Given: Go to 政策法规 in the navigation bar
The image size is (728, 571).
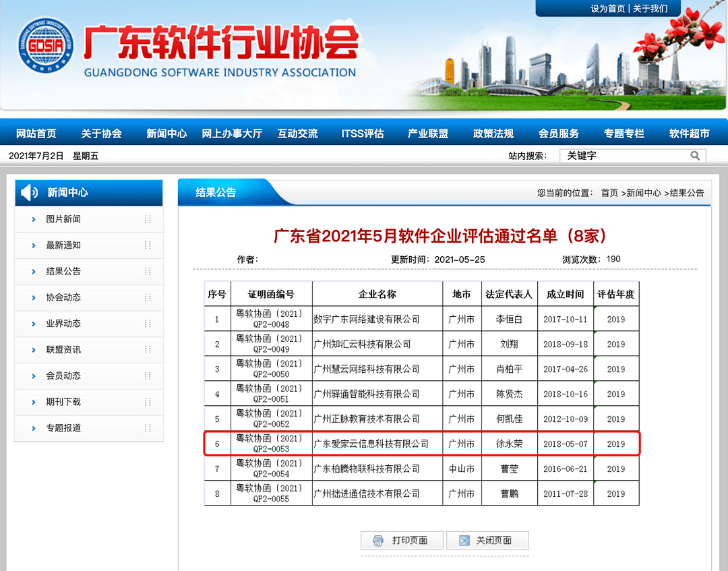Looking at the screenshot, I should [493, 133].
